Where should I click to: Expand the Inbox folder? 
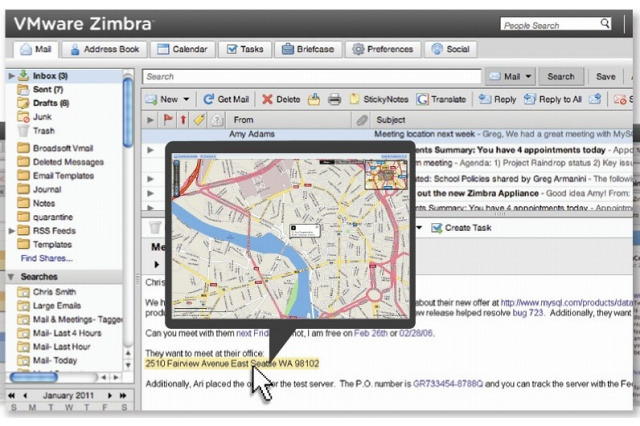coord(11,76)
